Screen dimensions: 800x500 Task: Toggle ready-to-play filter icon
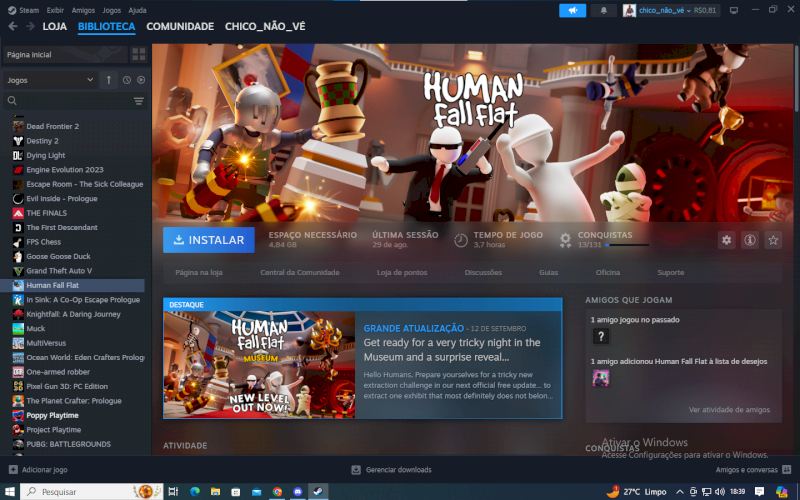point(141,80)
